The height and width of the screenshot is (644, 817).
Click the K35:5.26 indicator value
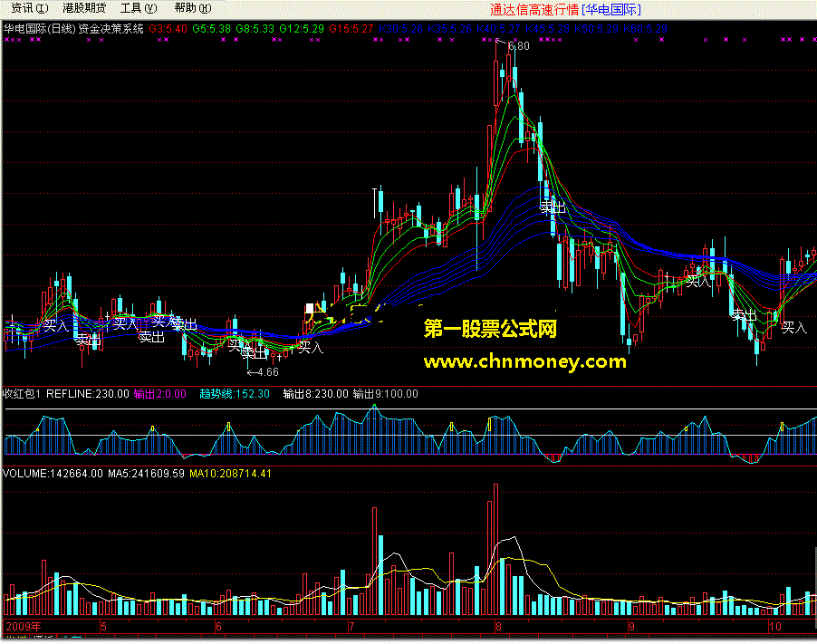click(449, 29)
